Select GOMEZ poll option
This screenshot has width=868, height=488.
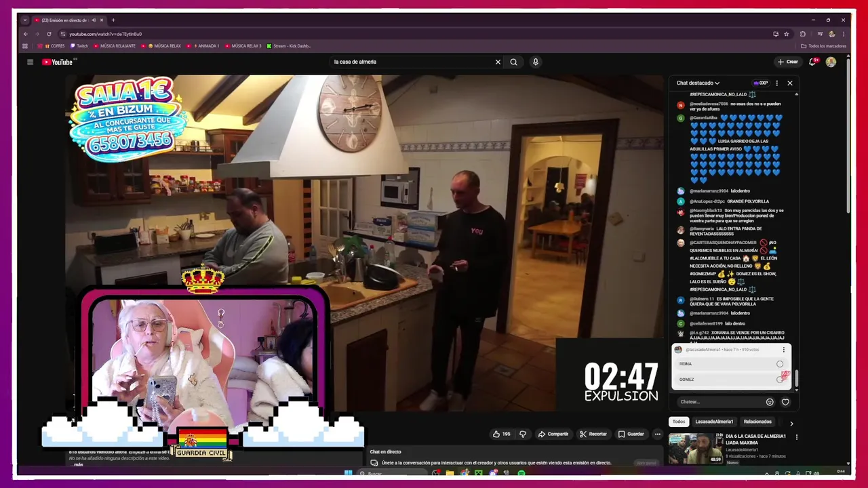coord(732,380)
